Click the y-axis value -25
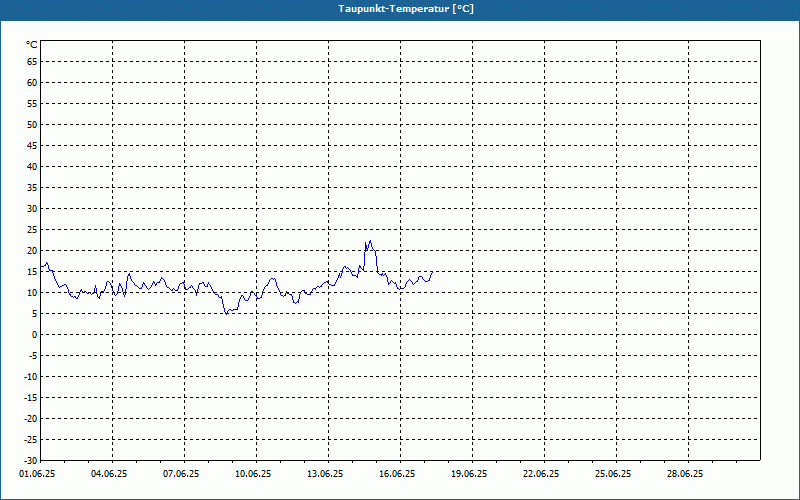The image size is (800, 500). (x=31, y=439)
